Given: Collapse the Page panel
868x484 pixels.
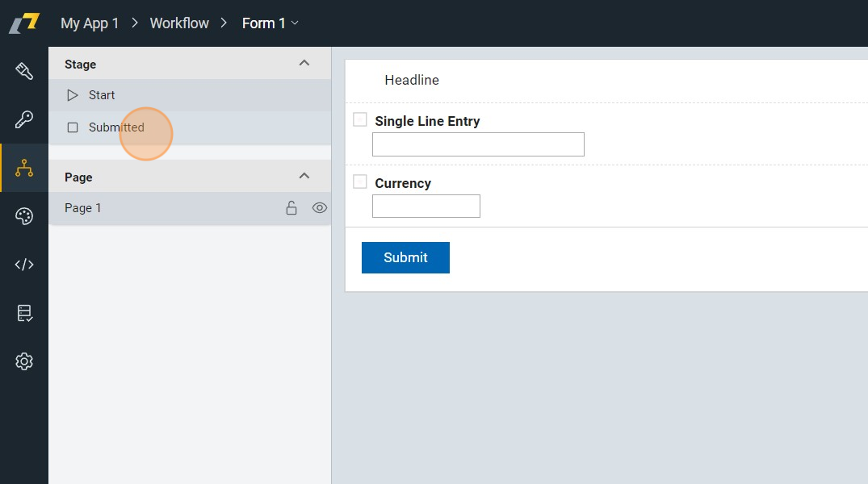Looking at the screenshot, I should [x=304, y=177].
